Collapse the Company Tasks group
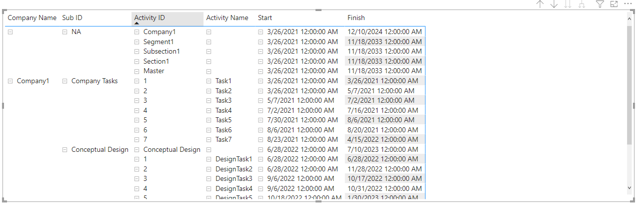Viewport: 644px width, 224px height. tap(64, 81)
